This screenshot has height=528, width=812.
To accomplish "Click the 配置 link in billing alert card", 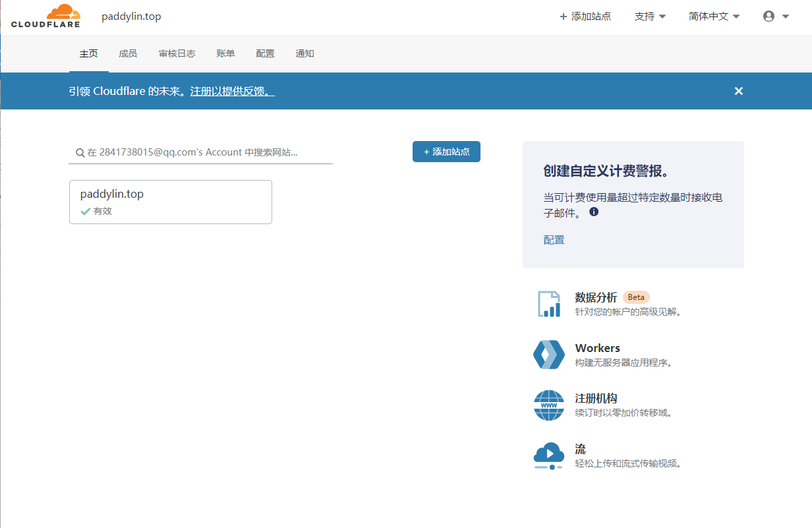I will pyautogui.click(x=554, y=240).
